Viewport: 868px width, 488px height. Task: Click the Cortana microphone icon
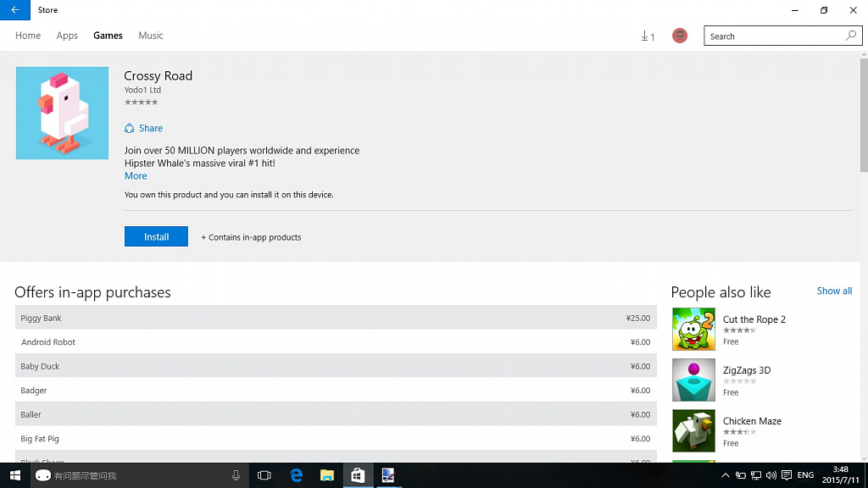(236, 475)
